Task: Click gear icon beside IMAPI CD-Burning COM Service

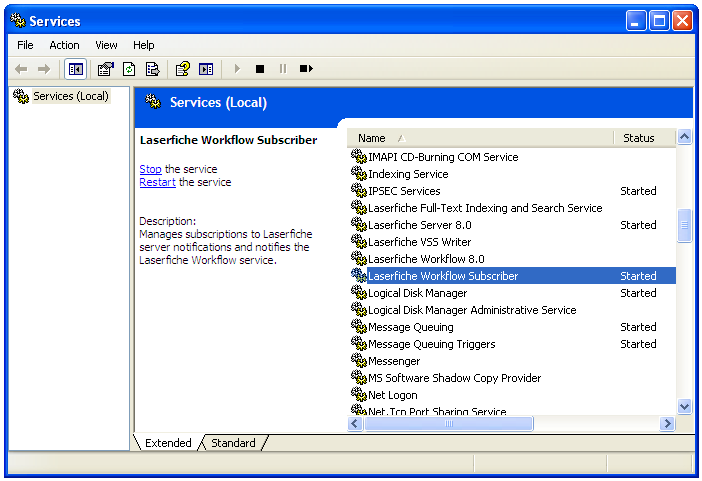Action: pos(359,157)
